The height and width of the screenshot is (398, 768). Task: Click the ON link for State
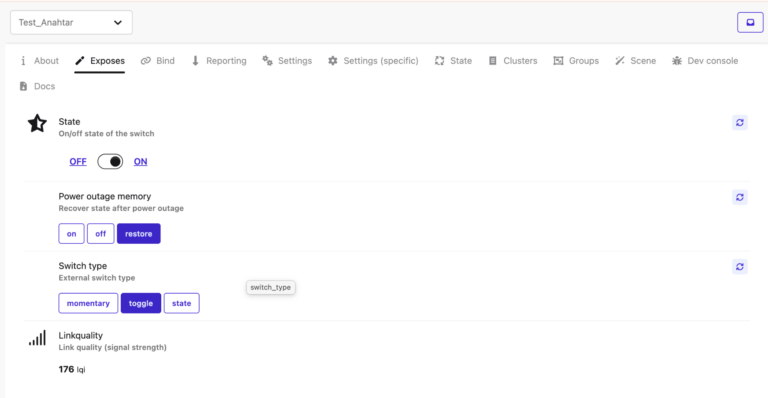pyautogui.click(x=141, y=162)
